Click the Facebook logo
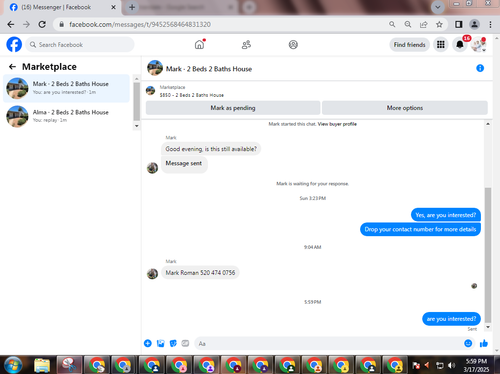The width and height of the screenshot is (500, 374). pos(14,44)
